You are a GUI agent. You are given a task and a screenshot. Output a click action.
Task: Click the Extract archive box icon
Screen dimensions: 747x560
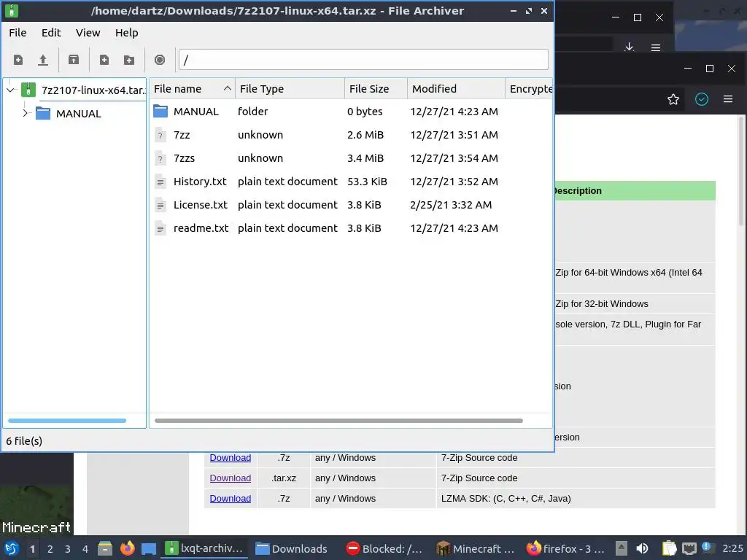74,60
